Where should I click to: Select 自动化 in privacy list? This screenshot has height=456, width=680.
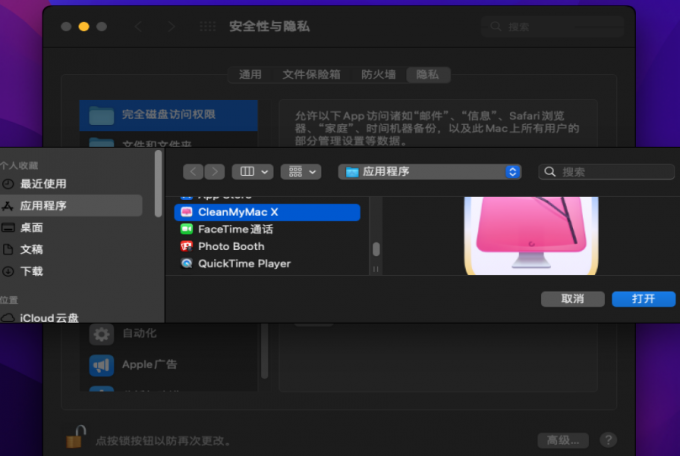[169, 334]
